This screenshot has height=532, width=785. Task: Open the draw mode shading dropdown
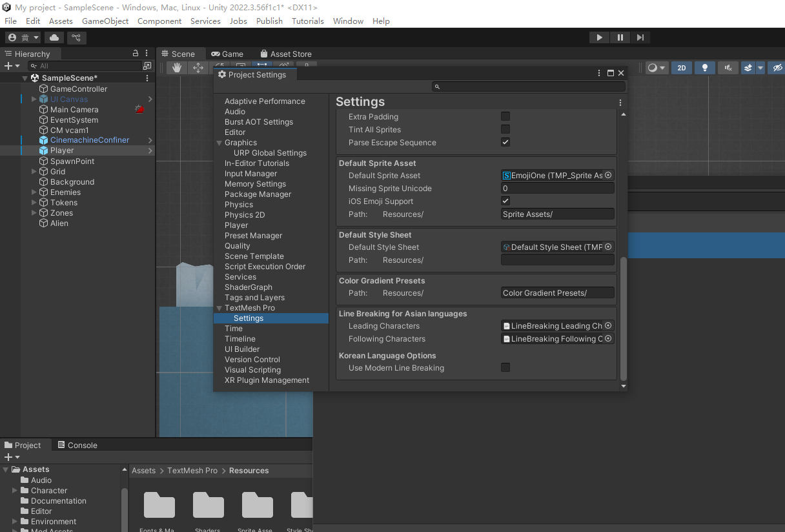coord(657,68)
